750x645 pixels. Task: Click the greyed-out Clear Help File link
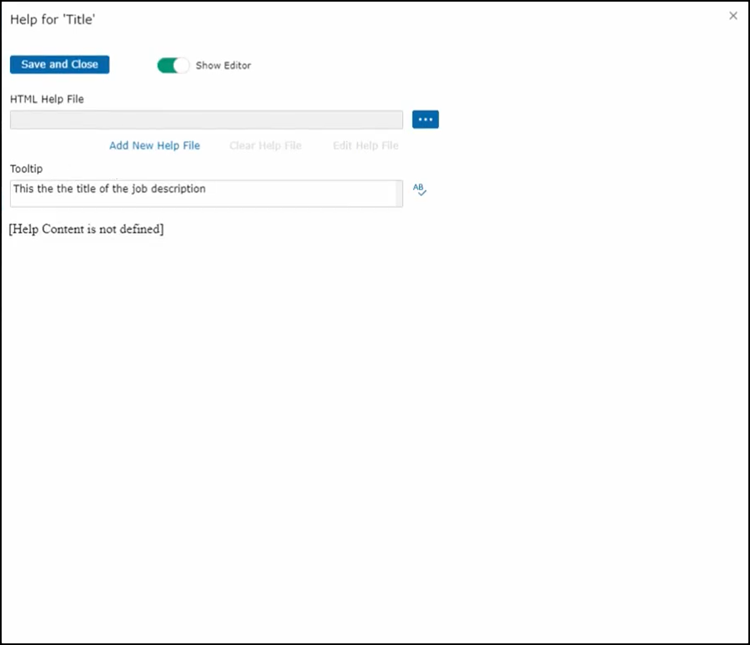pyautogui.click(x=265, y=146)
